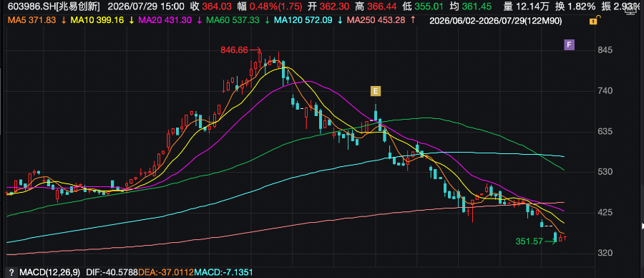Screen dimensions: 644x278
Task: Click the 530 price axis label
Action: 606,172
